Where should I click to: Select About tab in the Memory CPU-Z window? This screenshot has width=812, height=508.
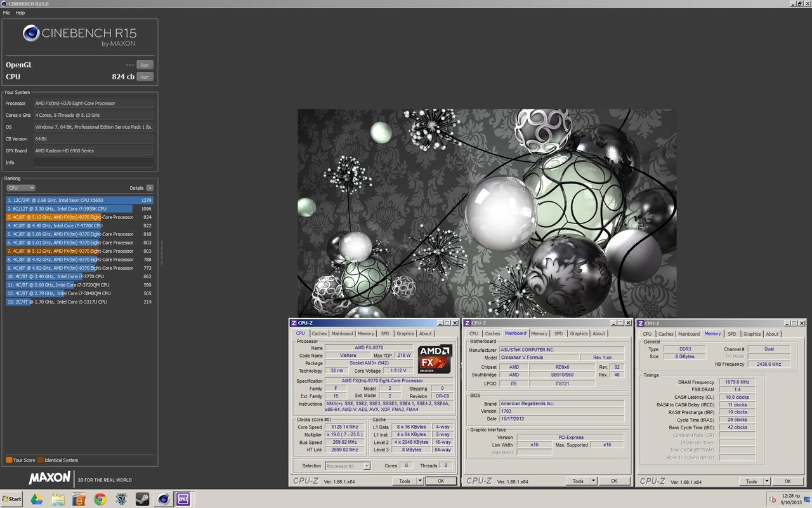pos(772,334)
